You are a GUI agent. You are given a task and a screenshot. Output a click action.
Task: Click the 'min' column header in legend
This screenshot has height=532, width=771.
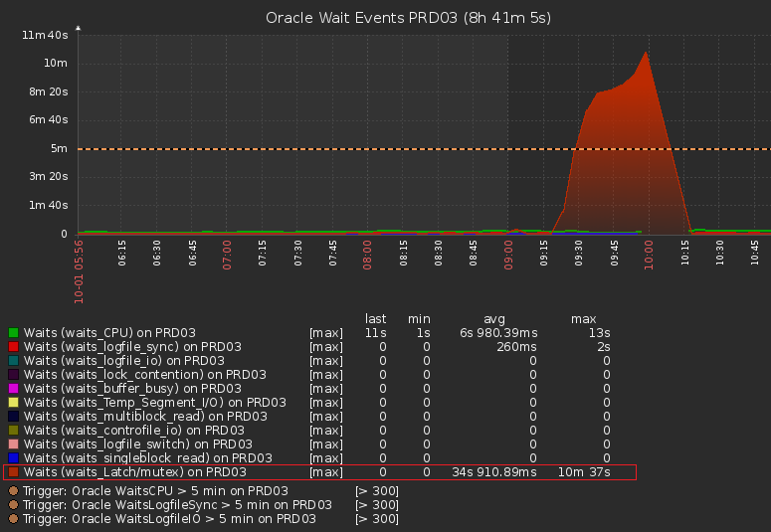[x=419, y=319]
